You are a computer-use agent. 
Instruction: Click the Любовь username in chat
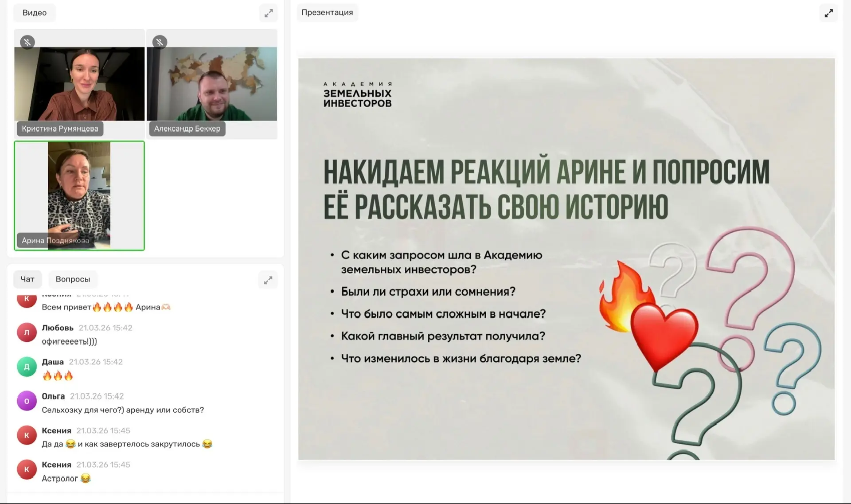point(58,328)
